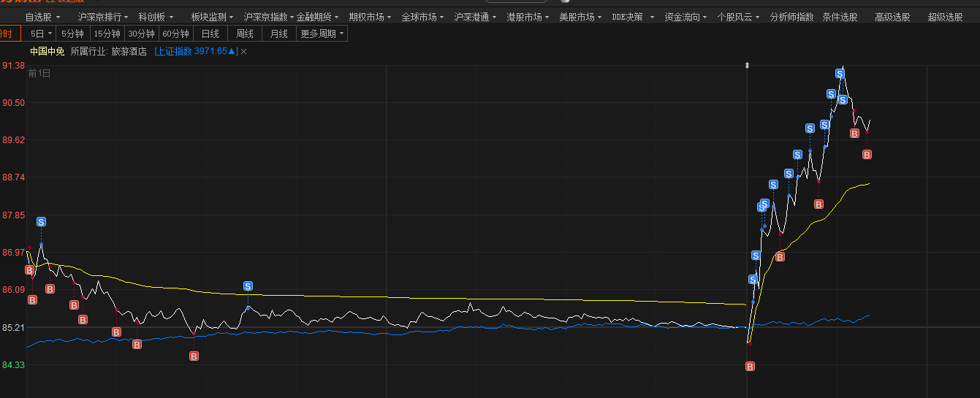980x398 pixels.
Task: Click the day divider handle arrow at chart top
Action: 747,66
